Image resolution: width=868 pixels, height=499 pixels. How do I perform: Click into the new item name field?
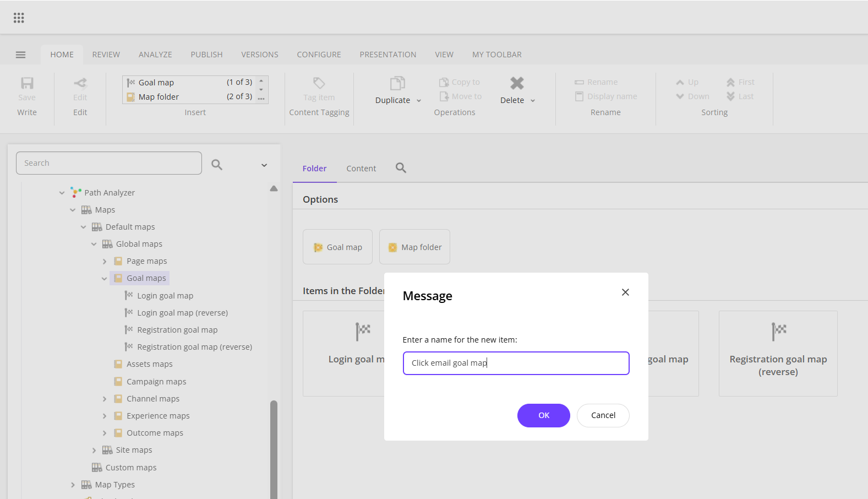click(x=516, y=363)
